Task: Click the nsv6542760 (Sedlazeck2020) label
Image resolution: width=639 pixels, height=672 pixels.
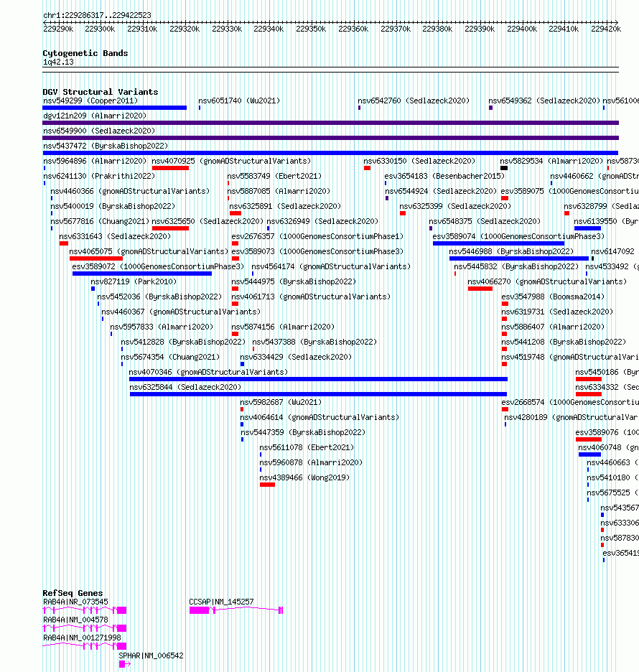Action: pos(414,101)
